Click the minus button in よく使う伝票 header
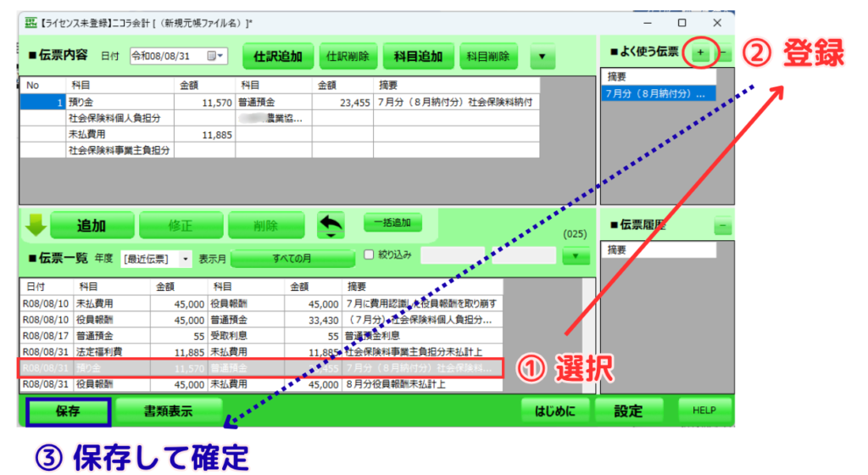868x475 pixels. click(x=724, y=53)
